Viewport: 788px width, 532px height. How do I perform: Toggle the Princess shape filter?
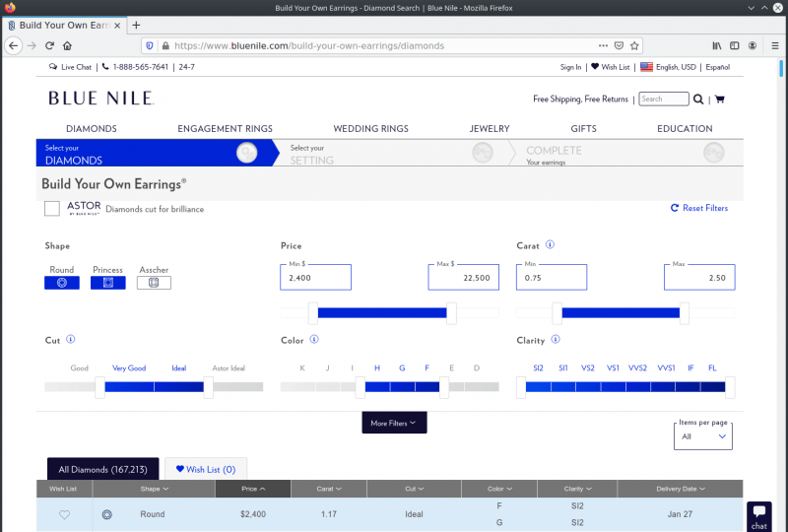[x=108, y=283]
